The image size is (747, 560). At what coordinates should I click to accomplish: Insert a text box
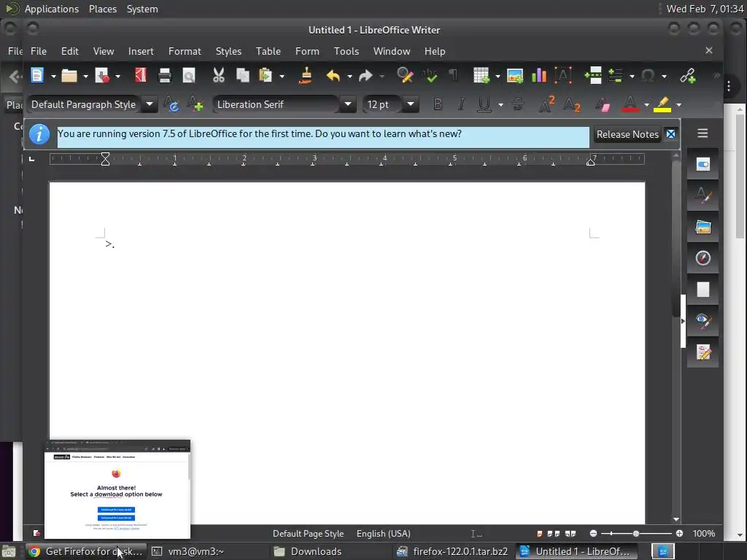(563, 75)
